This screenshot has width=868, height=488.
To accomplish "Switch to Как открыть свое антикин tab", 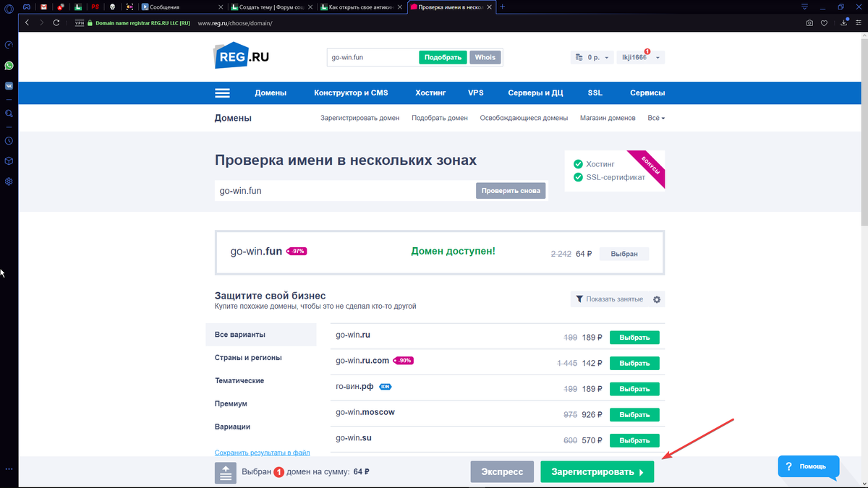I will (x=362, y=7).
